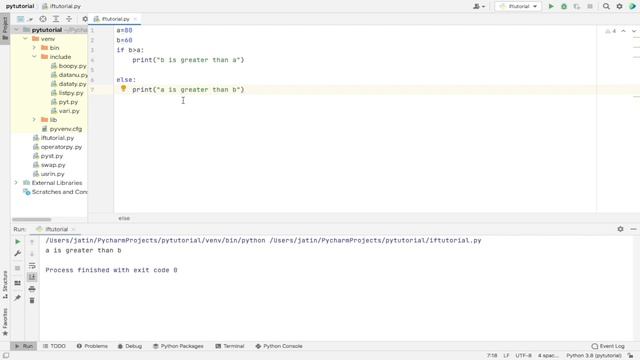640x360 pixels.
Task: Pin the Run tab with pin icon
Action: click(18, 298)
